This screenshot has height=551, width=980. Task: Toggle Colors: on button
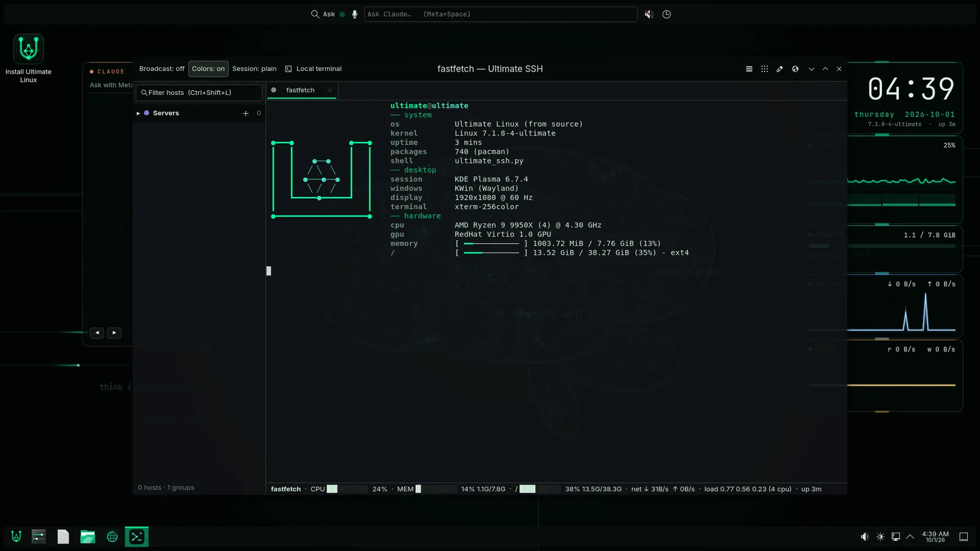[208, 69]
